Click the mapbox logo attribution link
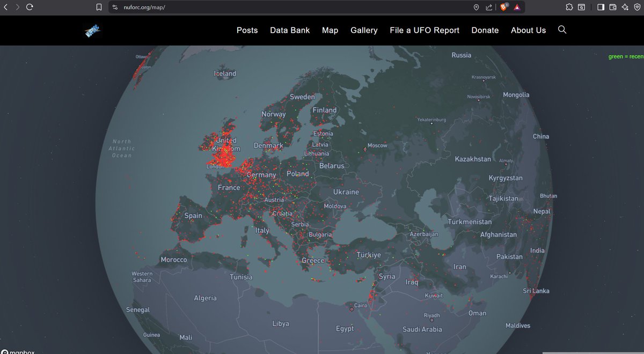The image size is (644, 354). (18, 351)
